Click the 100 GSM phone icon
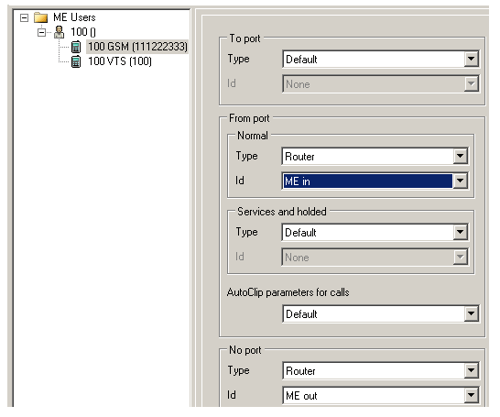Viewport: 500px width, 417px height. [x=76, y=47]
